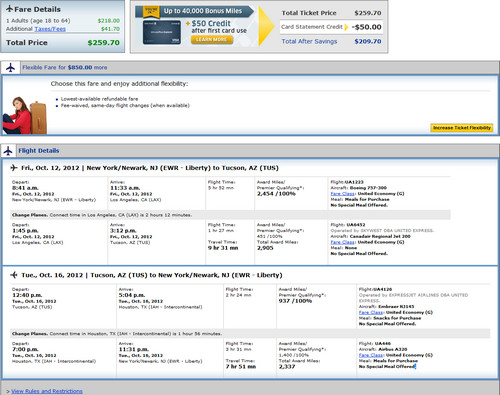Click Lowest-available refundable fare bullet
The height and width of the screenshot is (395, 500).
pos(99,99)
